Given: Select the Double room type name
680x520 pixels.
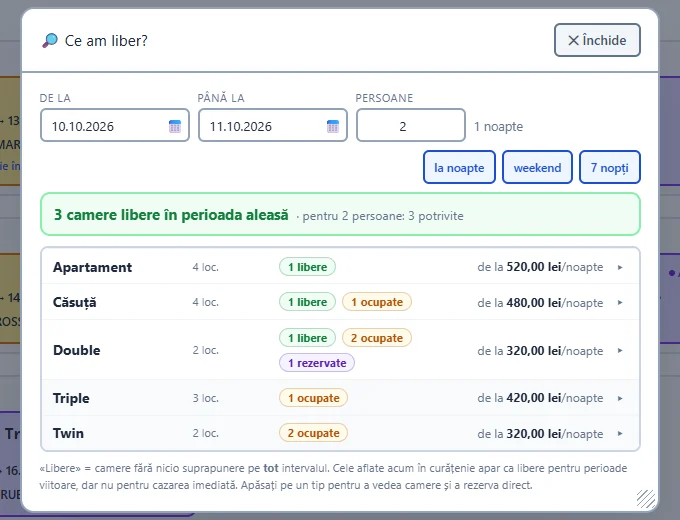Looking at the screenshot, I should [x=76, y=350].
